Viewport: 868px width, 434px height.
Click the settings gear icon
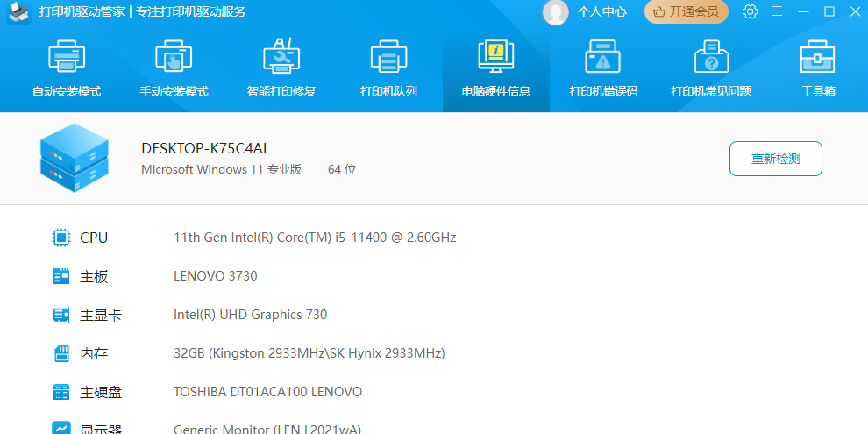tap(750, 11)
